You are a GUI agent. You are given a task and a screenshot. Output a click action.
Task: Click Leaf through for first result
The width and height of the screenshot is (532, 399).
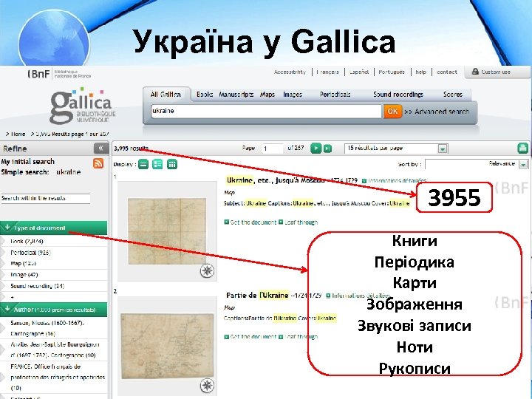point(298,222)
